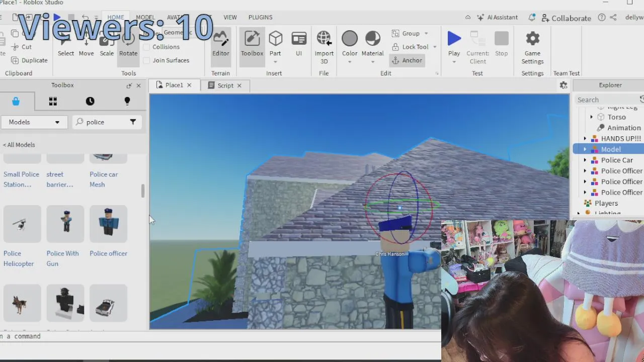Cut the selection

(x=21, y=47)
